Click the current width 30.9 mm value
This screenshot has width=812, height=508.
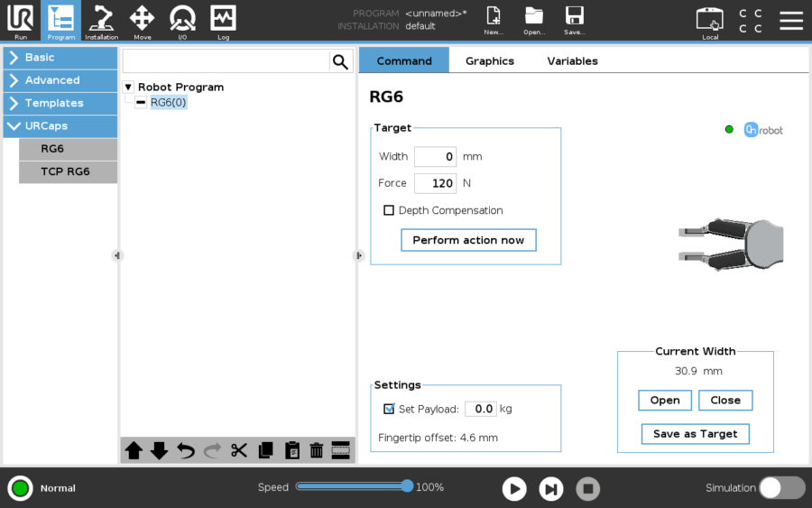698,371
